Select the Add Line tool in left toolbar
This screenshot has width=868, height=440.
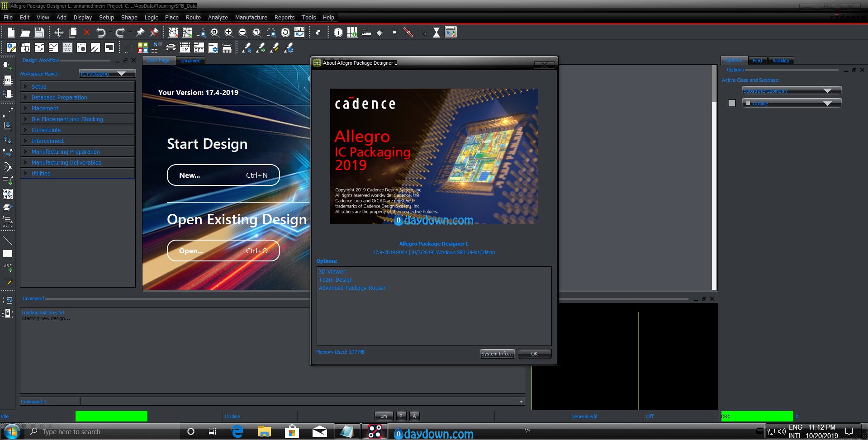tap(8, 240)
